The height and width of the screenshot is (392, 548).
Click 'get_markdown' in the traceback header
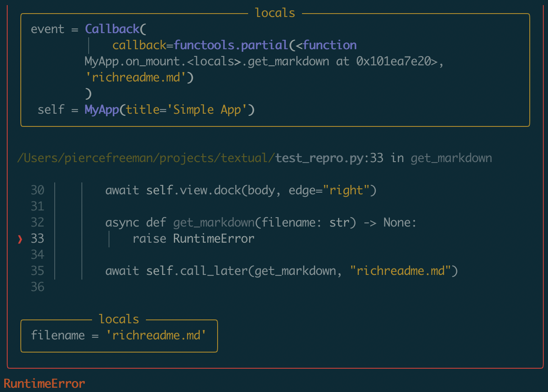(451, 159)
